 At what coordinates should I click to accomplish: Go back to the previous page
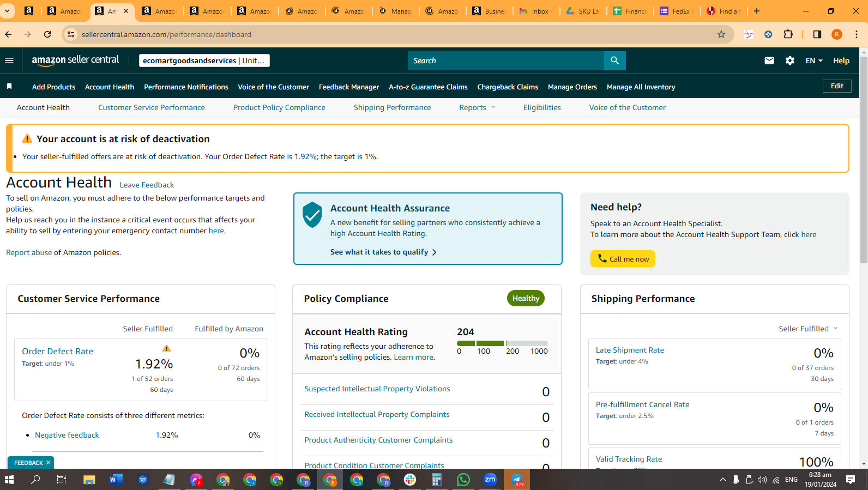[x=9, y=34]
